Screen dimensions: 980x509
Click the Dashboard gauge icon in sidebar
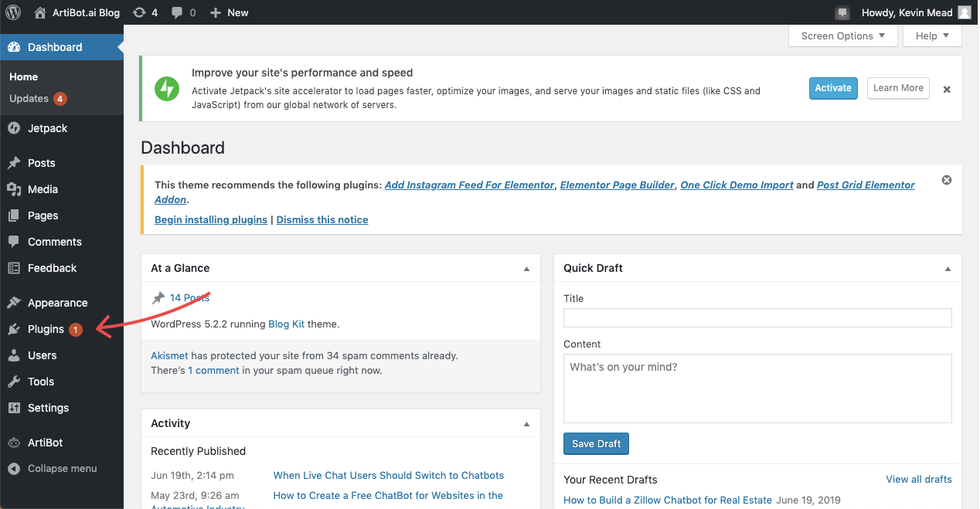coord(14,47)
